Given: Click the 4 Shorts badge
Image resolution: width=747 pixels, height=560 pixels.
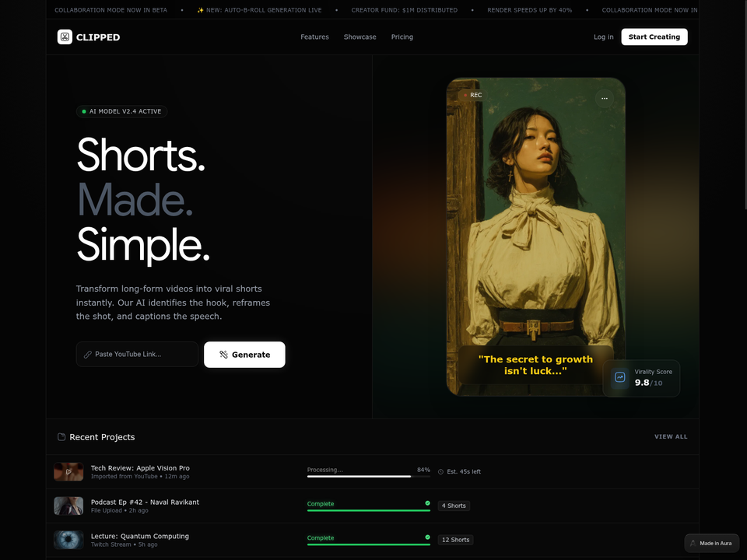Looking at the screenshot, I should coord(454,506).
